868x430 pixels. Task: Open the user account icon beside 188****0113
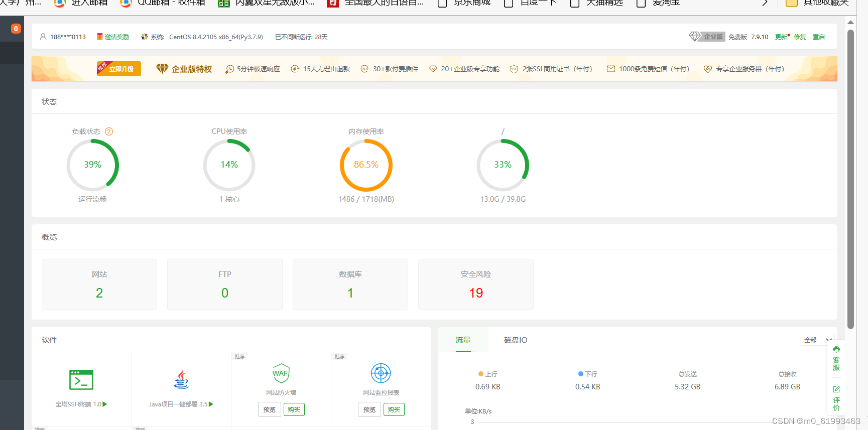[x=43, y=37]
